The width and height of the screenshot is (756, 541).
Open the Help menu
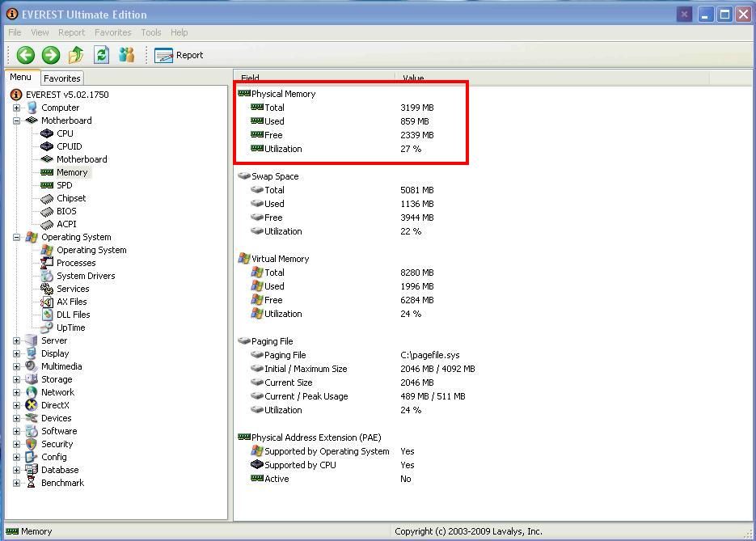click(179, 32)
